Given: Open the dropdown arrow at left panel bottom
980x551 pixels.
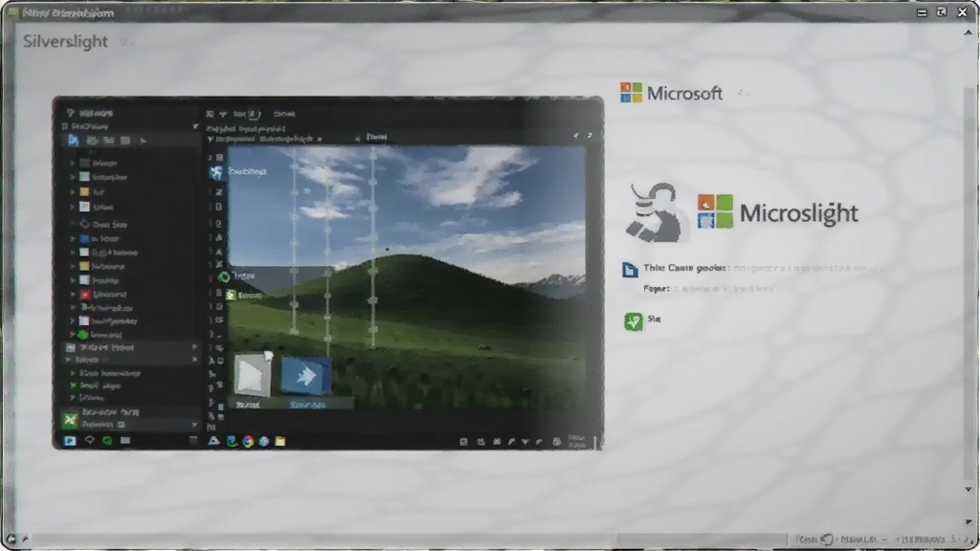Looking at the screenshot, I should (x=195, y=425).
